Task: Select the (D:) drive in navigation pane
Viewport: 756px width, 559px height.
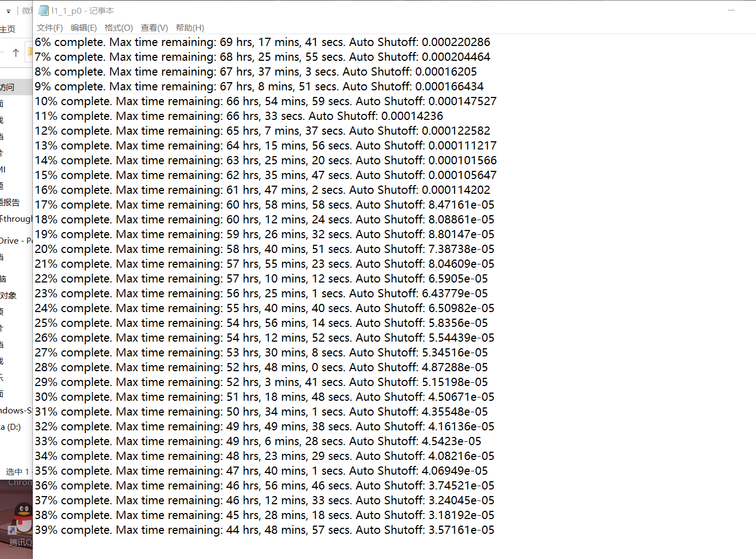Action: point(10,427)
